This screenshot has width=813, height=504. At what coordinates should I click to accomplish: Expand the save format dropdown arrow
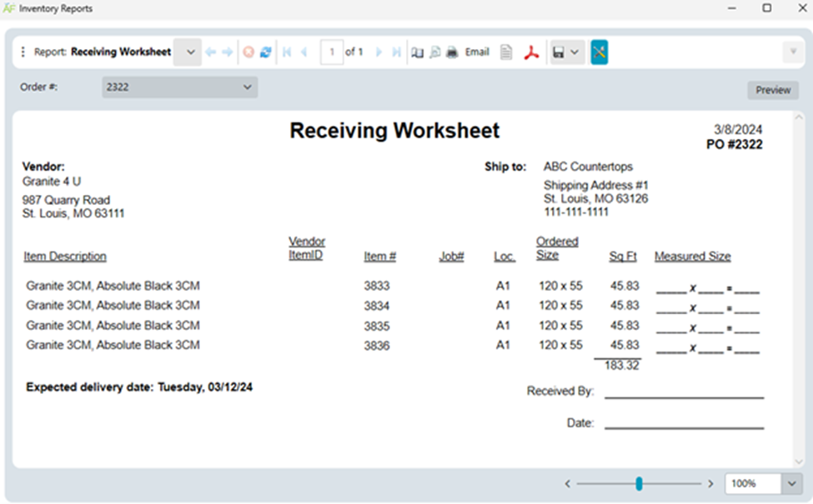pos(575,52)
